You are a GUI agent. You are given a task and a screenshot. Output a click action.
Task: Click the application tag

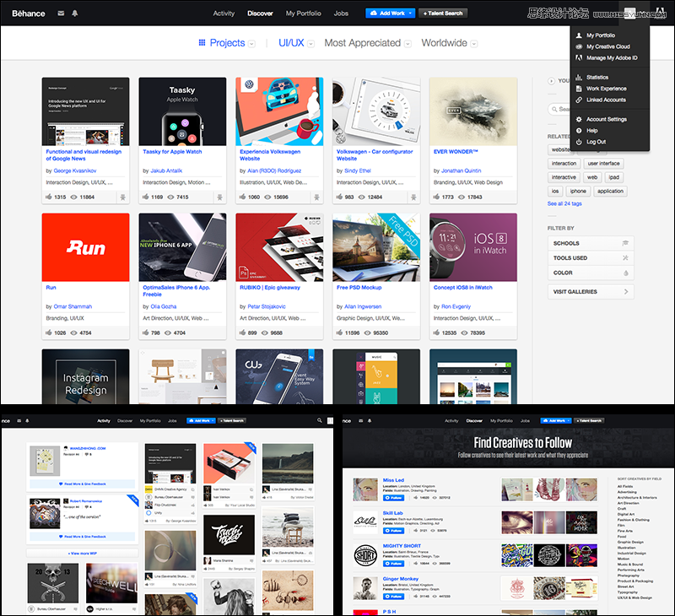pyautogui.click(x=610, y=191)
